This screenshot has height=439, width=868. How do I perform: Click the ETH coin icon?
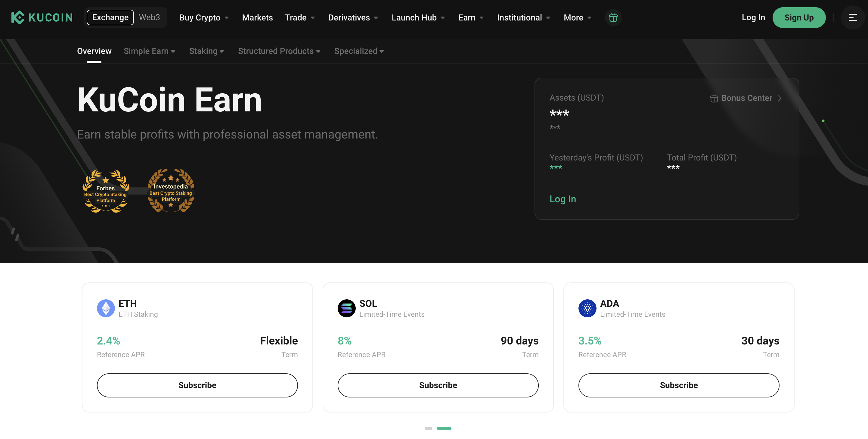106,308
